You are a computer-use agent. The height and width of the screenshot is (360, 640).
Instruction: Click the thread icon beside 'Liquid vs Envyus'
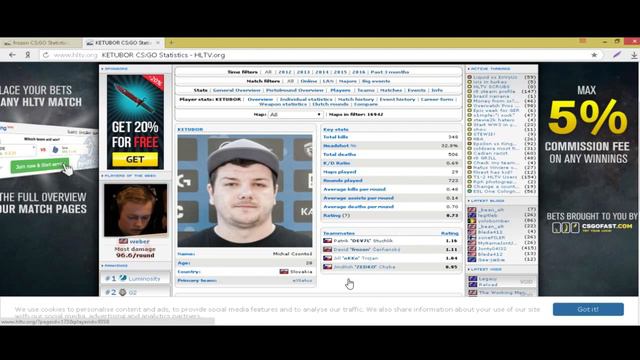[x=469, y=77]
